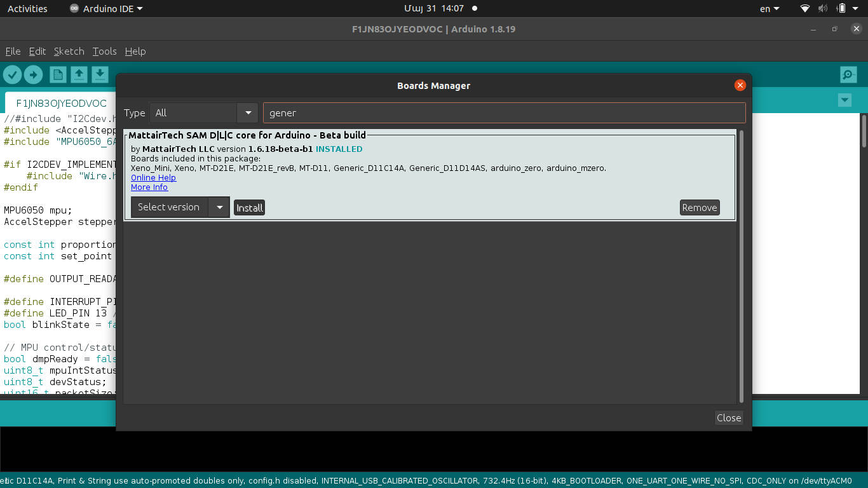This screenshot has width=868, height=488.
Task: Open the Type filter dropdown showing All
Action: tap(204, 113)
